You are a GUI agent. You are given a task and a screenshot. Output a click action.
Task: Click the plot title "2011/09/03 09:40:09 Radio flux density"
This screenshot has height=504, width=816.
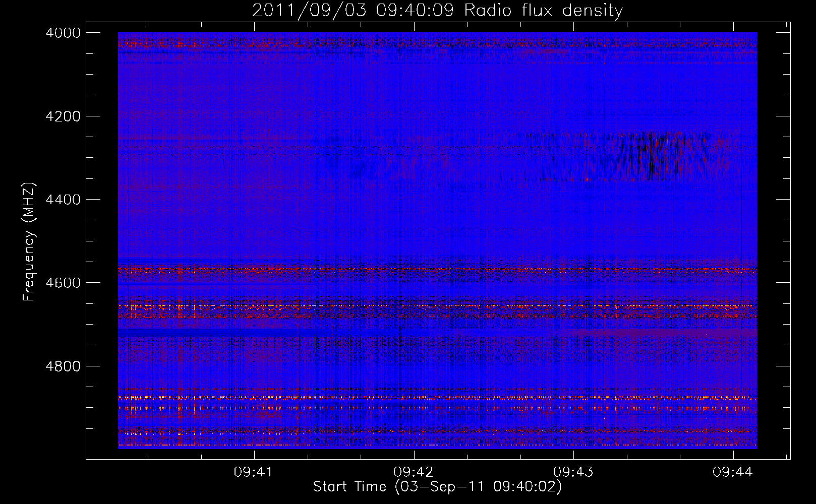[x=437, y=10]
